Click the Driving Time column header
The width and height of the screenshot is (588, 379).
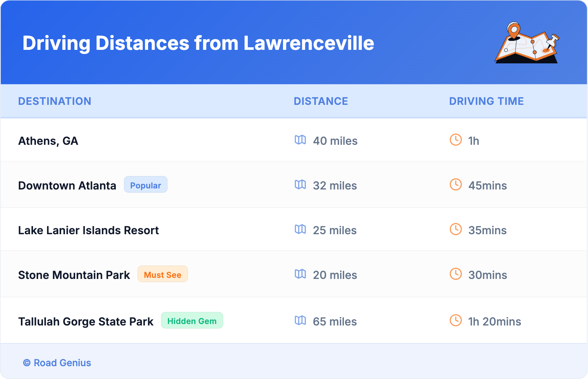(486, 101)
